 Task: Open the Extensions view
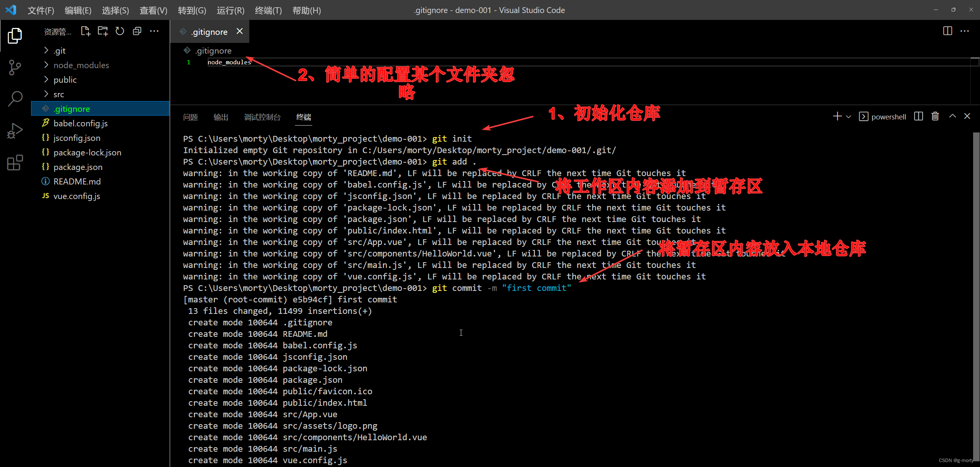[x=15, y=163]
